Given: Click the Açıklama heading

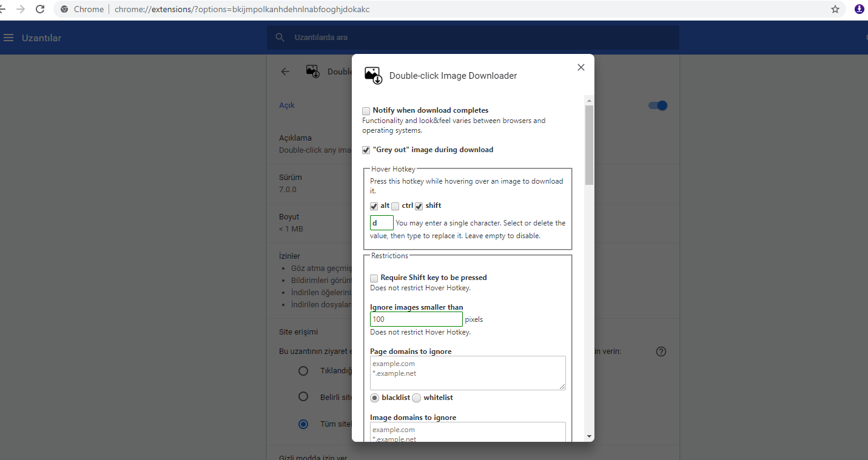Looking at the screenshot, I should pyautogui.click(x=295, y=138).
